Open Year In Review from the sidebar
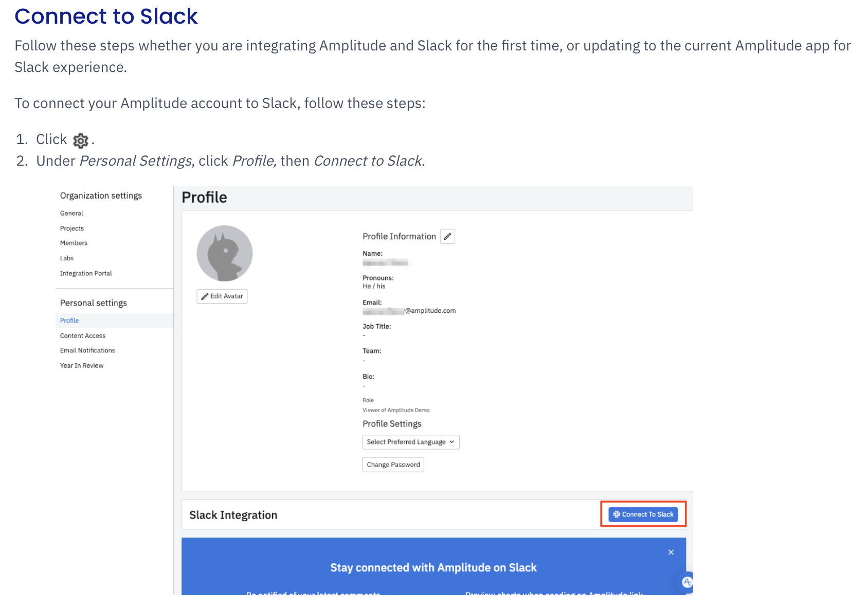 [82, 365]
